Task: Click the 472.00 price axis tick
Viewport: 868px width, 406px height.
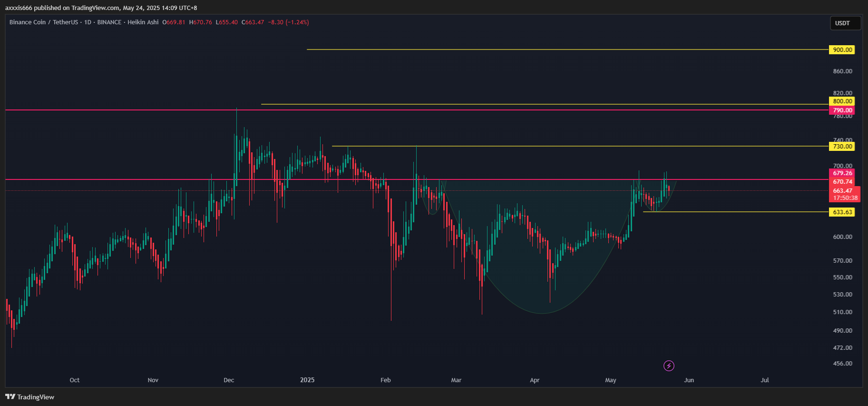Action: click(x=842, y=347)
